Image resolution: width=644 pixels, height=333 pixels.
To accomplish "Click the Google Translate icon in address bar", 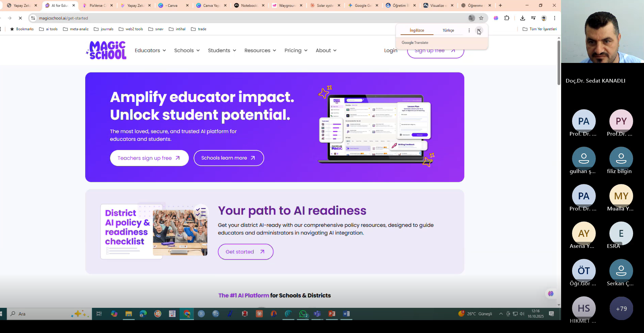I will (471, 18).
